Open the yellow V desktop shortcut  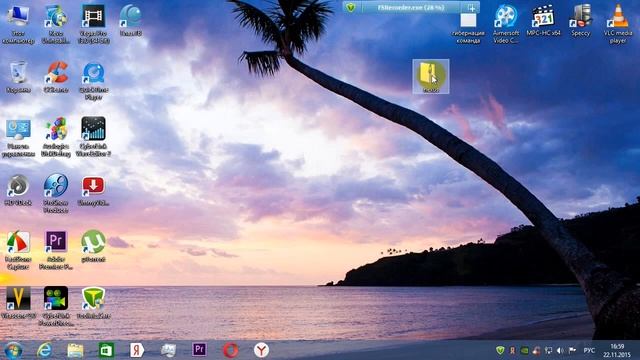tap(18, 302)
